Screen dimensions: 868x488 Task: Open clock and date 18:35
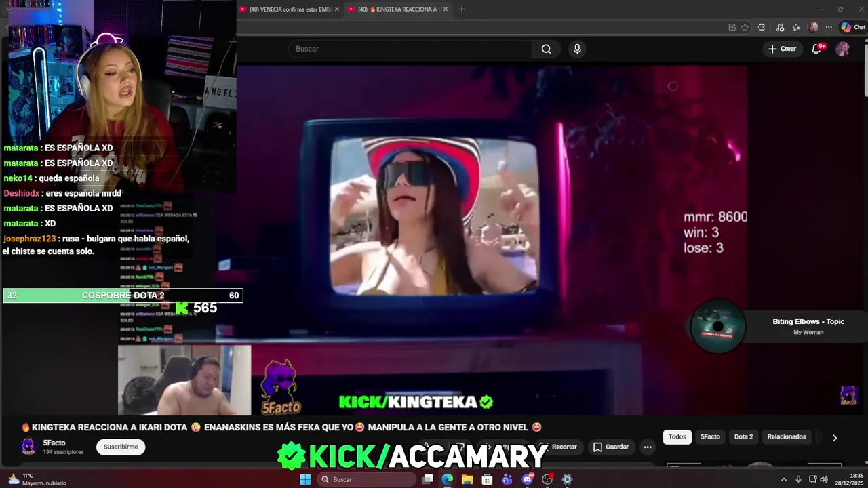coord(848,479)
